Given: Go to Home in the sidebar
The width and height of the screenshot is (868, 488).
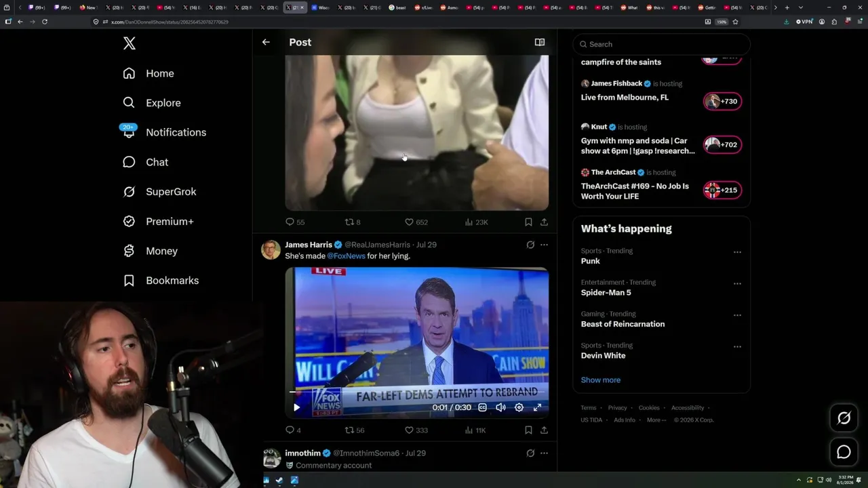Looking at the screenshot, I should 149,73.
